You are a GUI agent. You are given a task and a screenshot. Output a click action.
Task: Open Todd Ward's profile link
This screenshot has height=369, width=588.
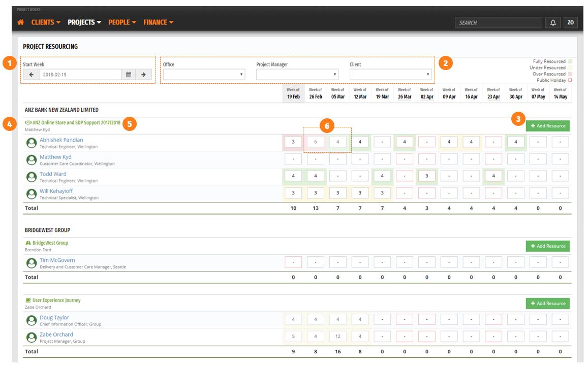pos(53,174)
